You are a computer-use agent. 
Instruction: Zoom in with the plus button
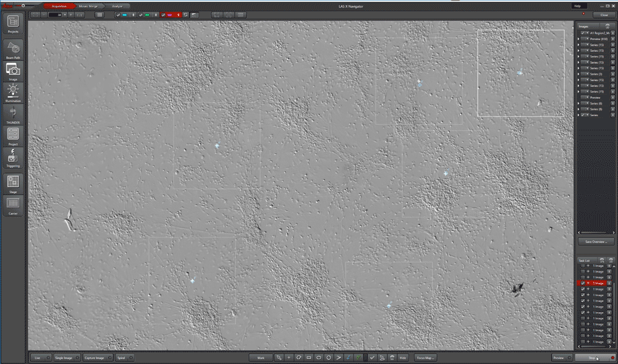pos(71,15)
